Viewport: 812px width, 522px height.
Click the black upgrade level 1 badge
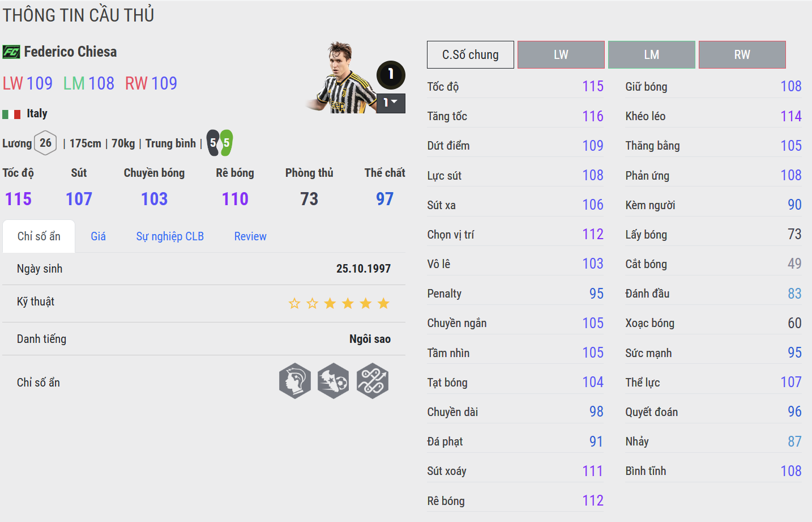[391, 74]
